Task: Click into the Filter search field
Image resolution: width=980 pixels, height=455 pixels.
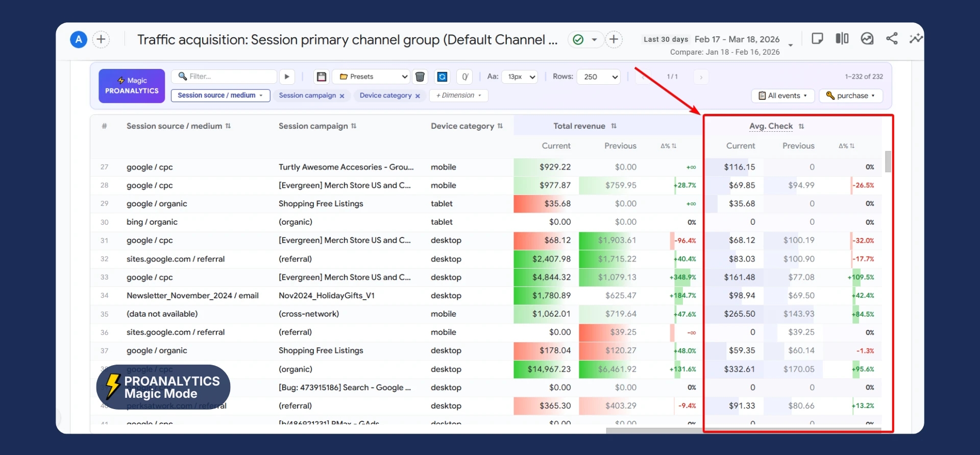Action: tap(230, 77)
